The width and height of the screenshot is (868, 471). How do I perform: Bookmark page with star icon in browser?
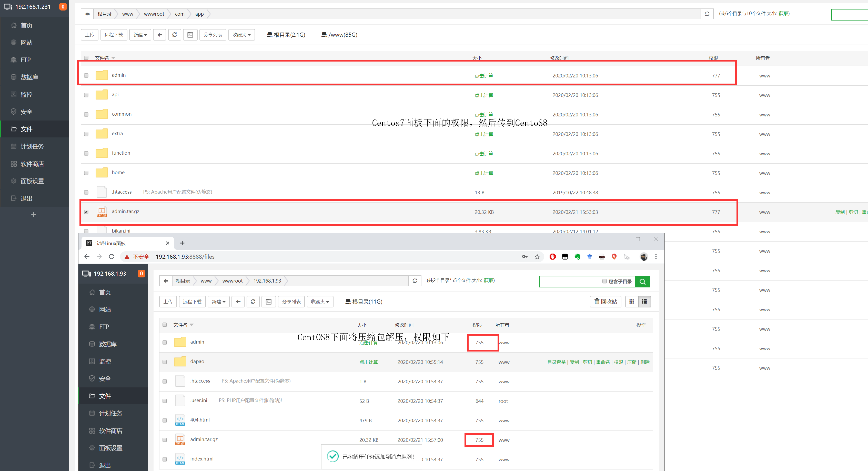537,257
